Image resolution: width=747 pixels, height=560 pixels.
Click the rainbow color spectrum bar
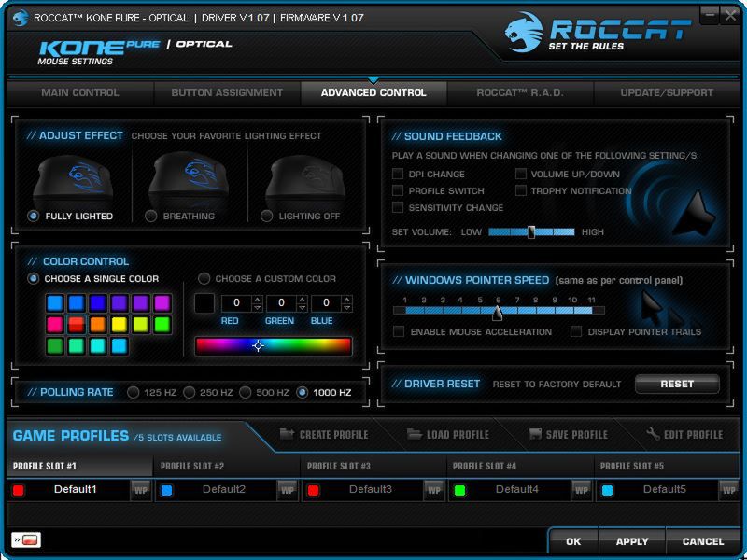(274, 346)
